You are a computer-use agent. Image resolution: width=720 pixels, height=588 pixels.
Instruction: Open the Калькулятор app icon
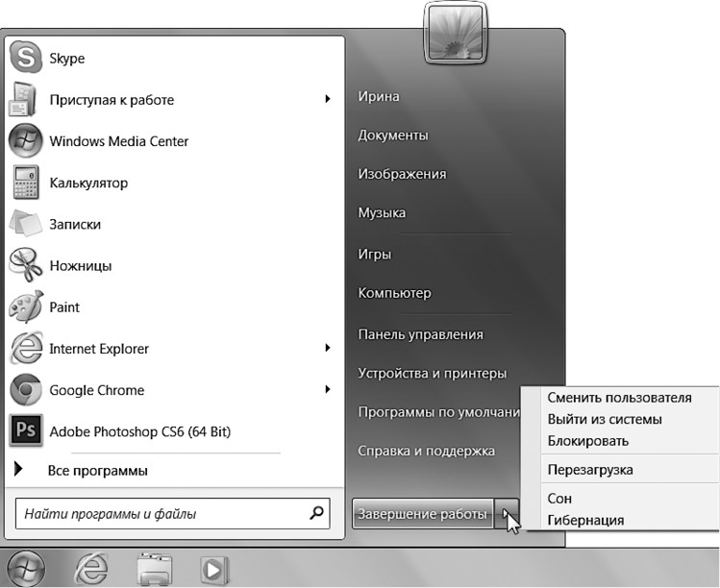[x=25, y=183]
